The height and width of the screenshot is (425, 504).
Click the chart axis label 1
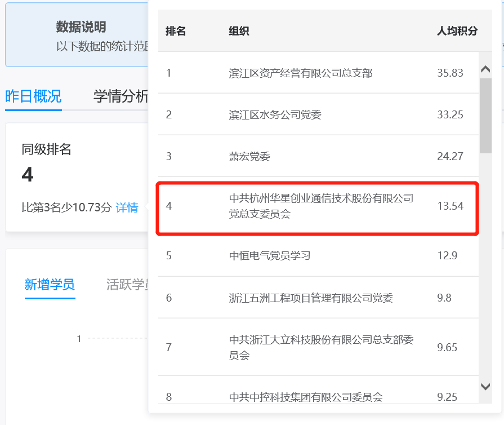79,339
